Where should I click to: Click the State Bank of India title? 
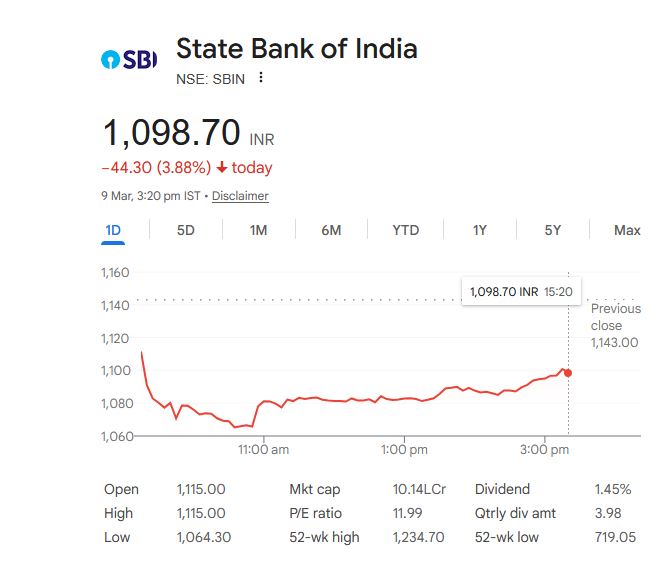tap(296, 49)
